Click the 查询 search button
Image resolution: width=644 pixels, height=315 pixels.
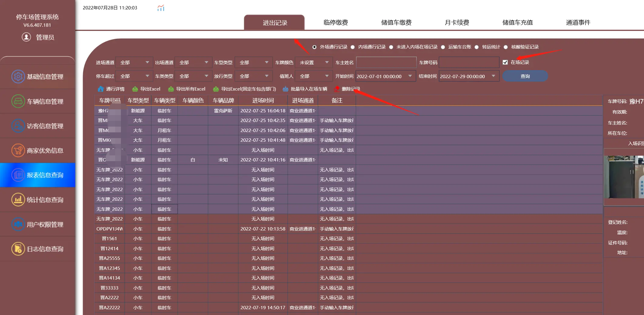(525, 76)
